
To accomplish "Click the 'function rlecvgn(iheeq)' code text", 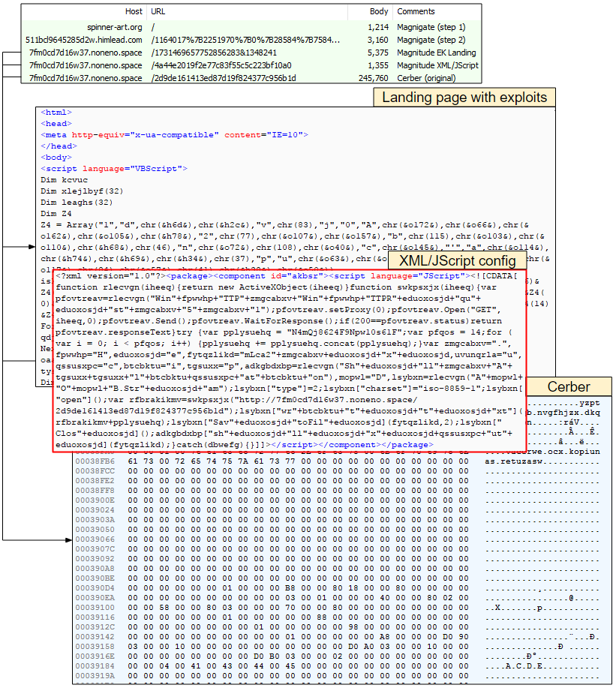I will pyautogui.click(x=116, y=287).
